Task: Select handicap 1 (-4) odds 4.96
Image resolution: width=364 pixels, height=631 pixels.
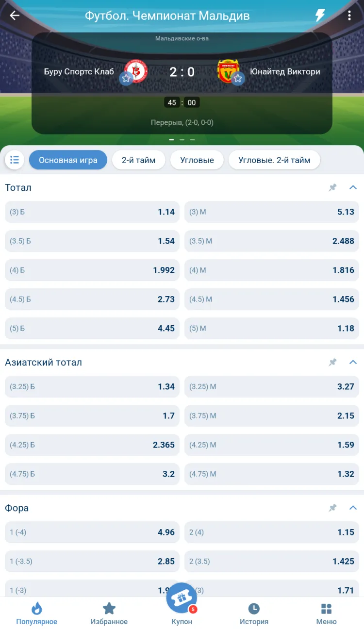Action: pos(92,532)
